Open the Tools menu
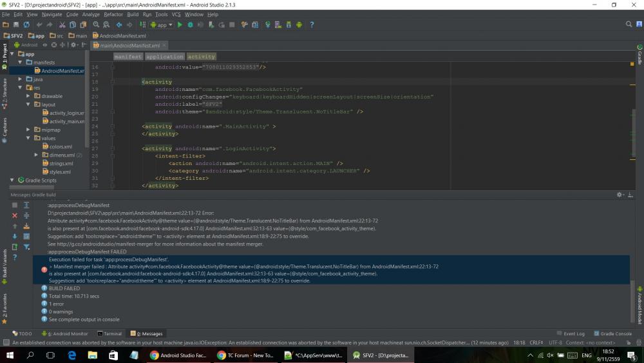 click(x=162, y=14)
